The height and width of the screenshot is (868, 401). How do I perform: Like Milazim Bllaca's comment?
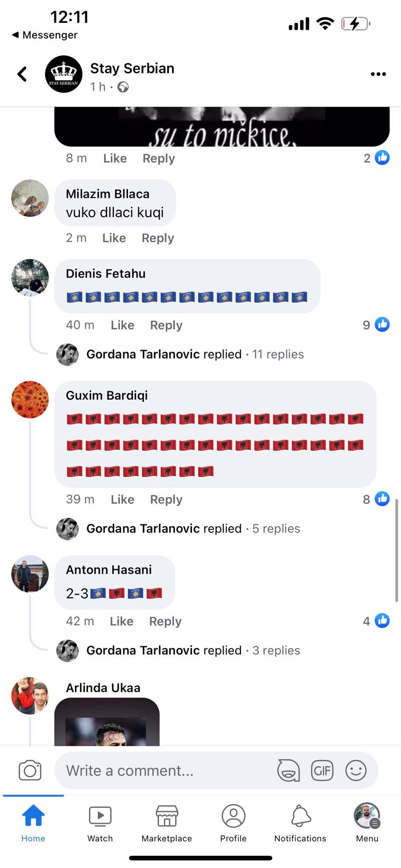tap(114, 238)
